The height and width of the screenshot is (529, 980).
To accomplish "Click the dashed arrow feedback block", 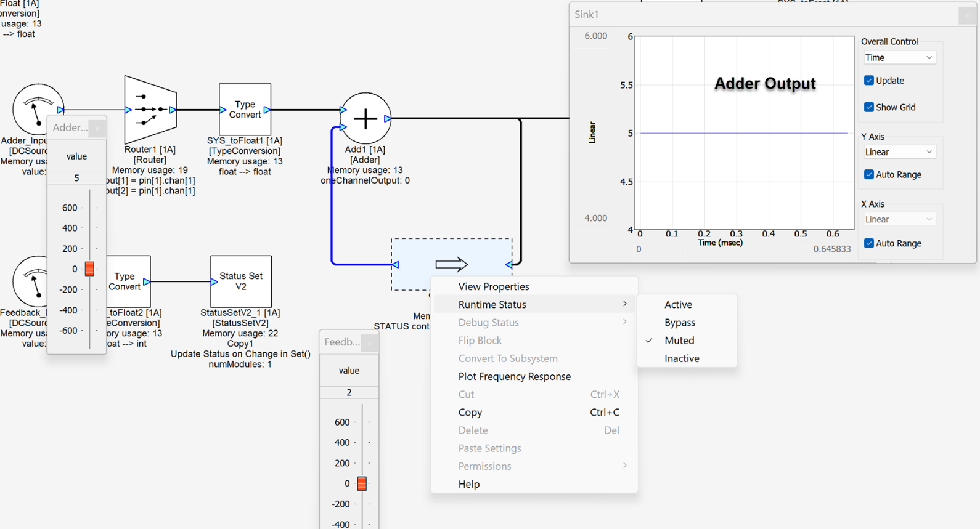I will 451,264.
